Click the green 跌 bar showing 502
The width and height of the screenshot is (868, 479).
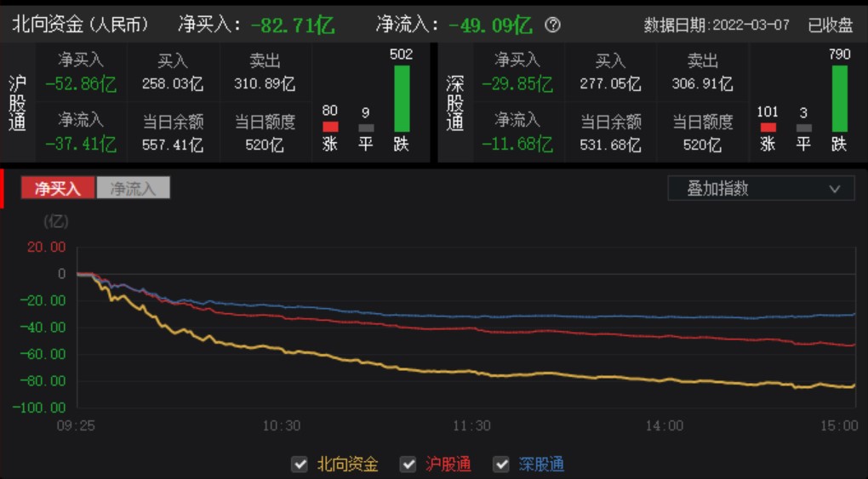pyautogui.click(x=402, y=98)
